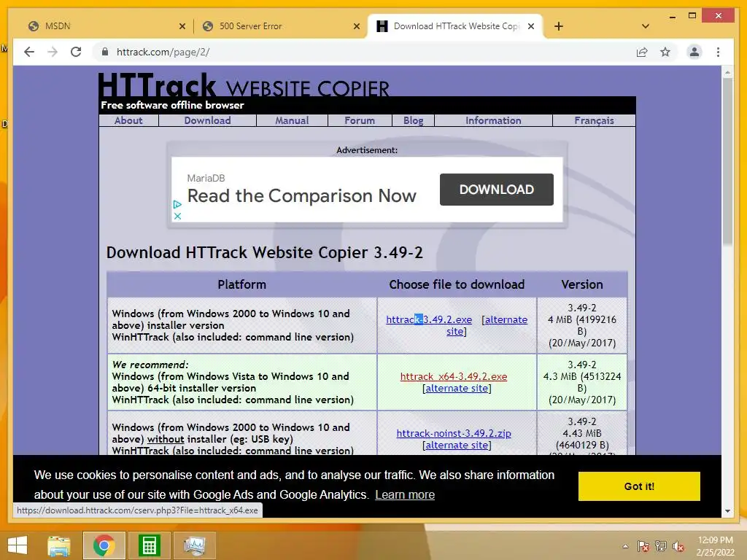The image size is (747, 560).
Task: Open the Windows Start button
Action: (18, 545)
